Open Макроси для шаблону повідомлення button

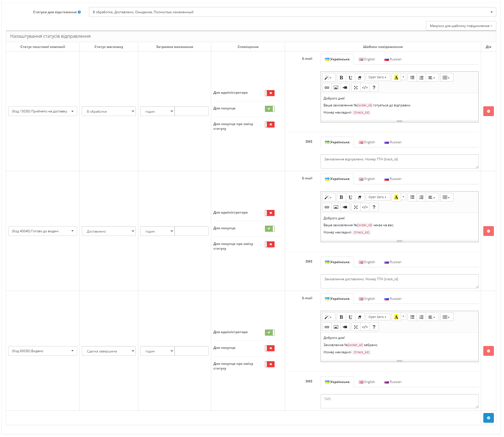[461, 26]
